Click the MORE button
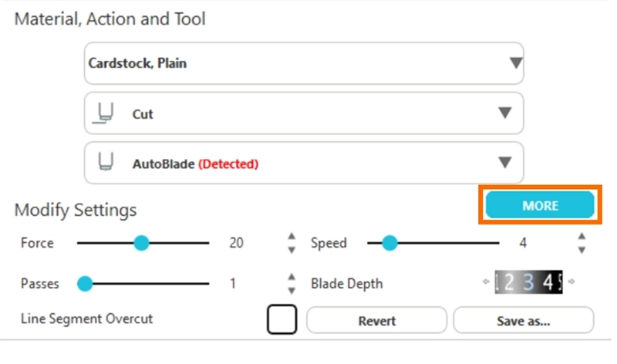The height and width of the screenshot is (364, 617). (x=540, y=206)
